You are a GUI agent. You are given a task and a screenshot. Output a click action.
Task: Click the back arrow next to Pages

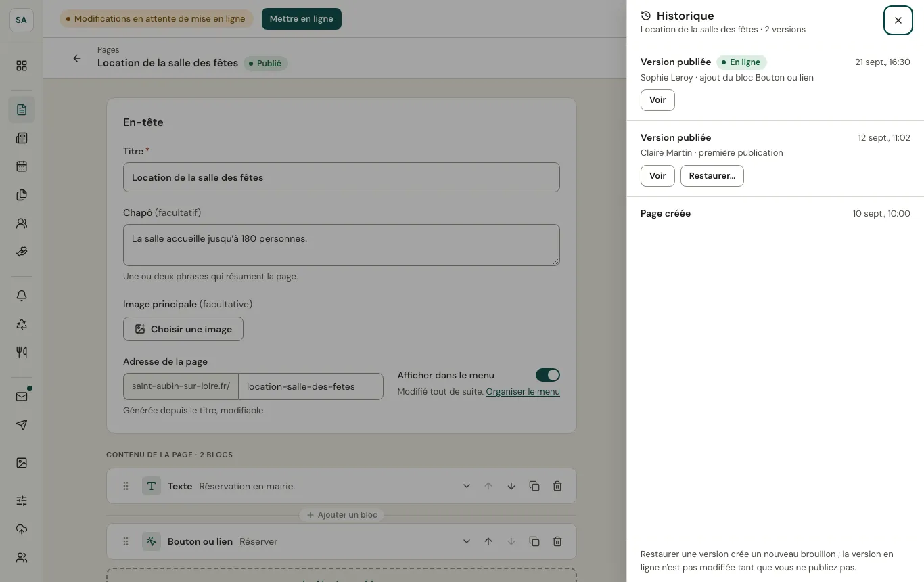(x=77, y=58)
